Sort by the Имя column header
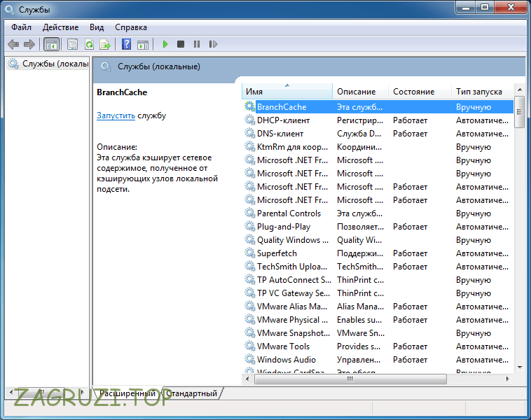Image resolution: width=531 pixels, height=420 pixels. (287, 92)
